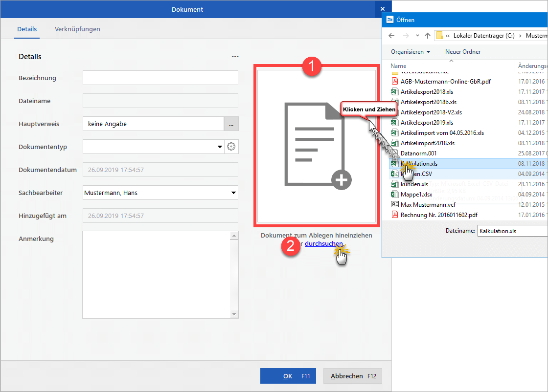Click the Hauptverweis ellipsis browse button
This screenshot has width=548, height=392.
pyautogui.click(x=231, y=124)
